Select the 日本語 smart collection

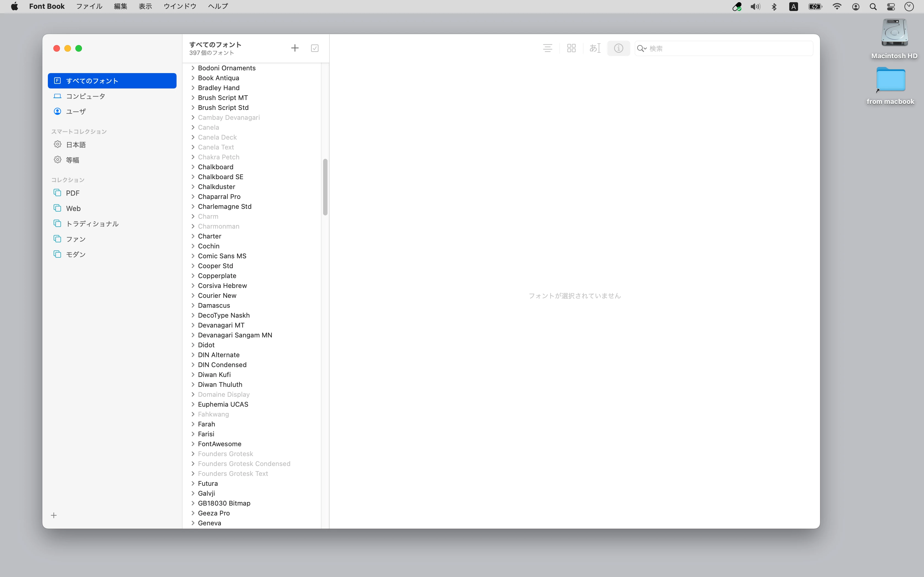[76, 145]
